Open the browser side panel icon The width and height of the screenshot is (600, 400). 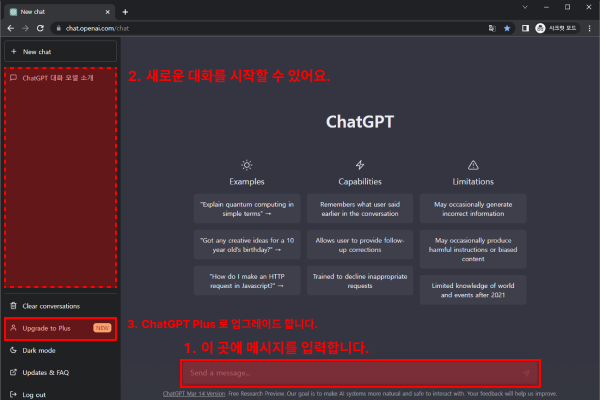tap(525, 28)
